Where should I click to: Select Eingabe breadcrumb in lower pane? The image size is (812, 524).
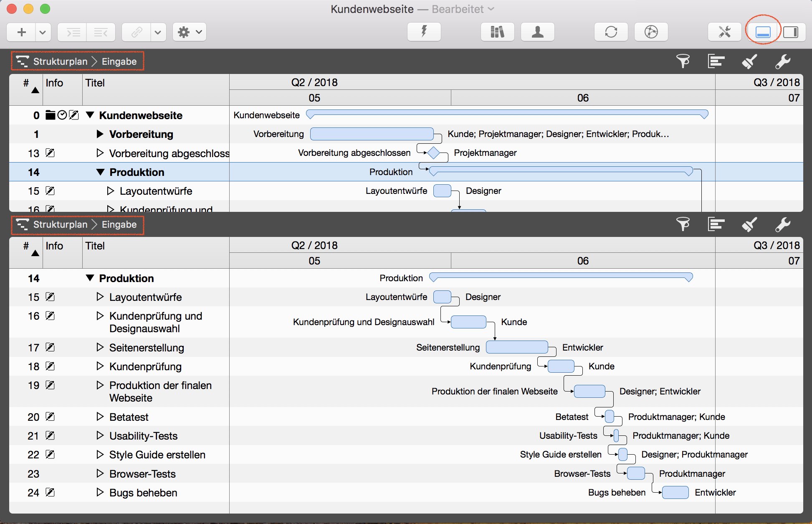click(x=119, y=224)
